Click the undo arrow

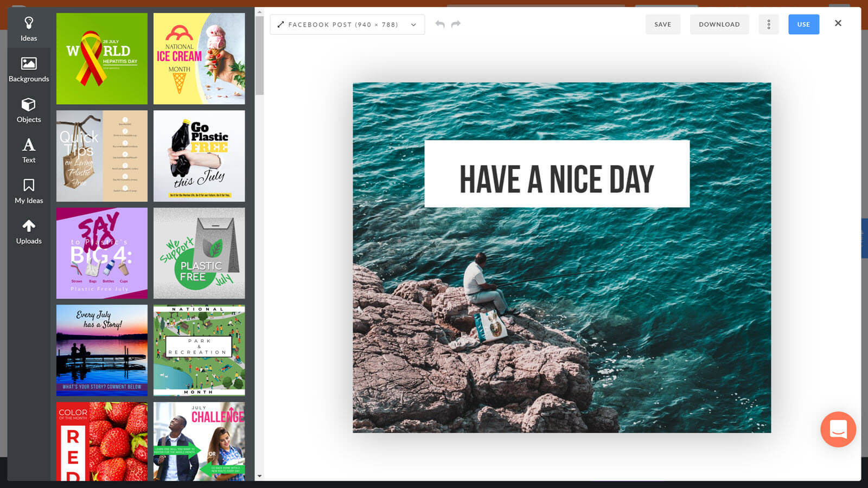coord(440,24)
